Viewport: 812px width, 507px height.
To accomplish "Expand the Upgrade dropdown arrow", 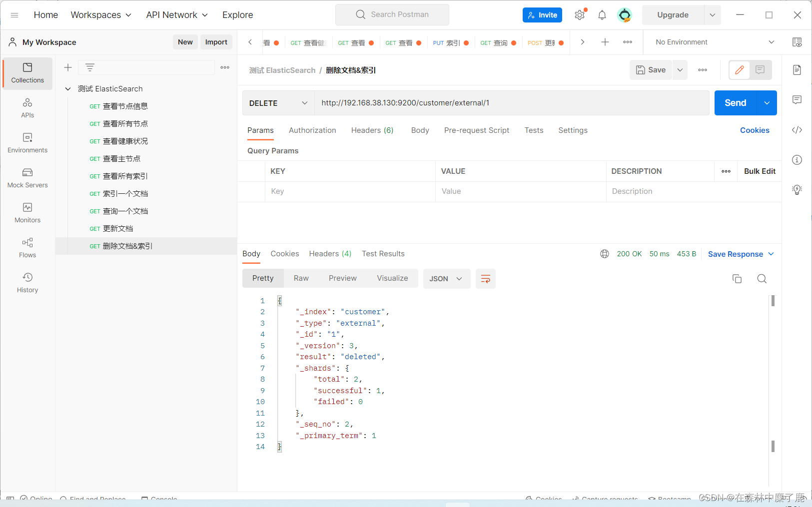I will coord(713,15).
